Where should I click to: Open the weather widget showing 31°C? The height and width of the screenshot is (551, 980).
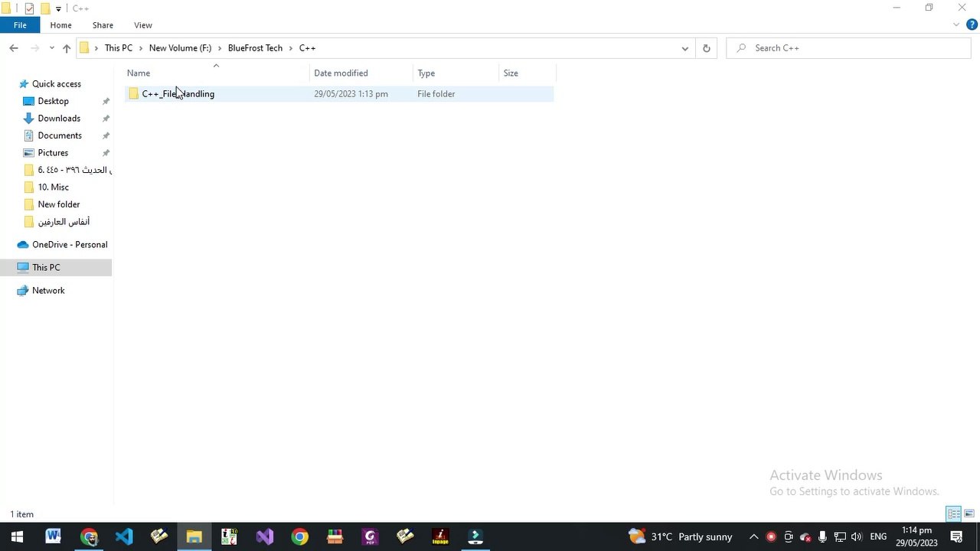[680, 536]
